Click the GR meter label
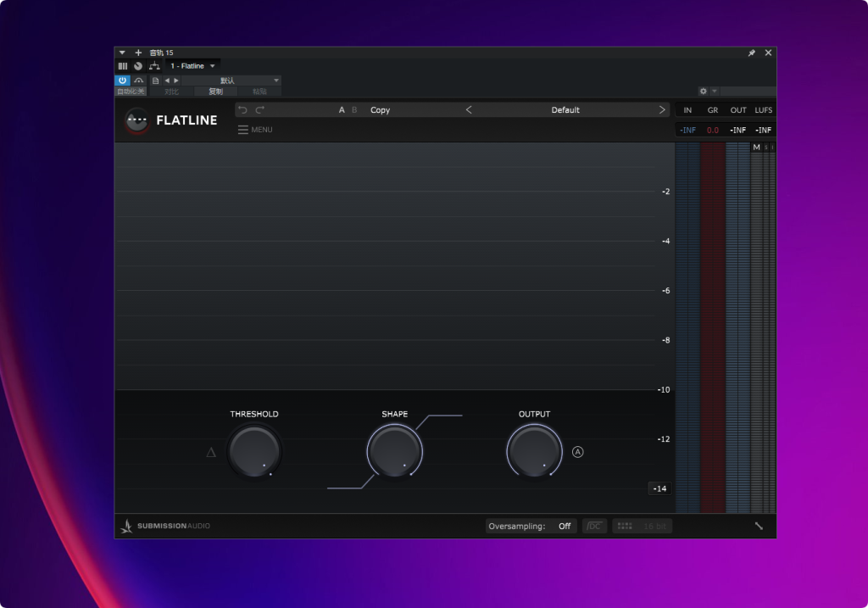Viewport: 868px width, 608px height. click(713, 110)
